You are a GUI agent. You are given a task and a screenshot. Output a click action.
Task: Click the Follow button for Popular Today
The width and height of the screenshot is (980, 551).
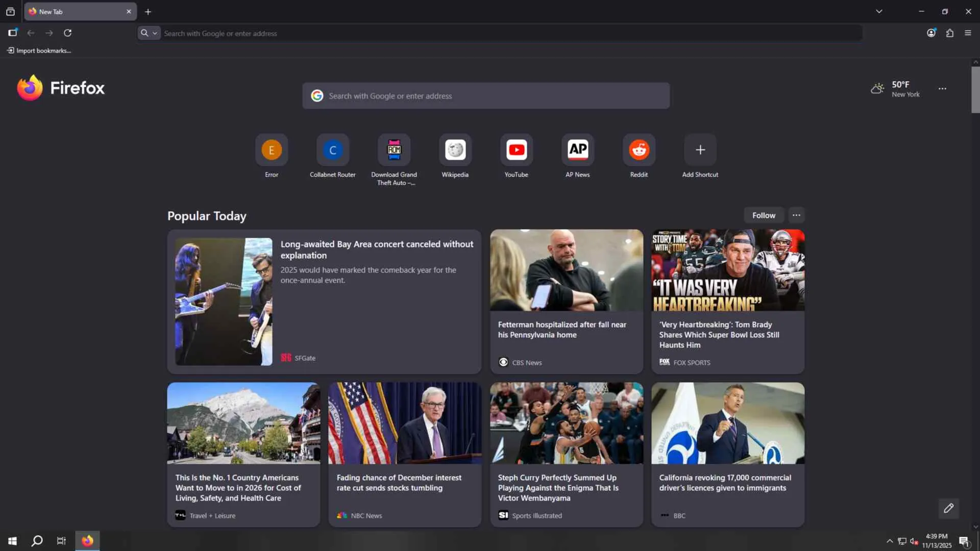(763, 215)
